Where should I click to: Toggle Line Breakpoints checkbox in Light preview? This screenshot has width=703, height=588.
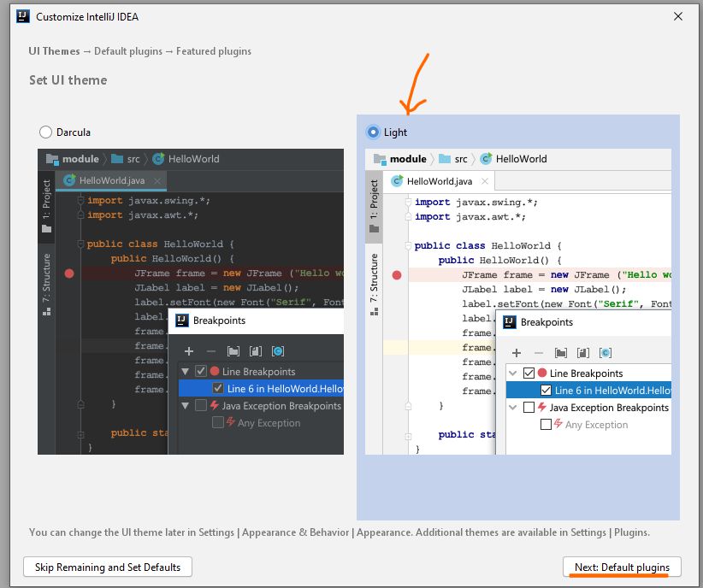tap(529, 373)
